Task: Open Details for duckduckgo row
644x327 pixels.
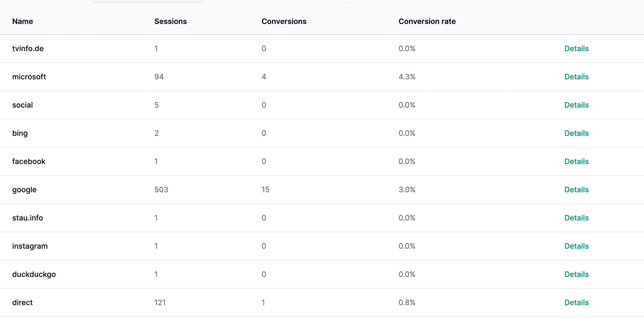Action: coord(576,275)
